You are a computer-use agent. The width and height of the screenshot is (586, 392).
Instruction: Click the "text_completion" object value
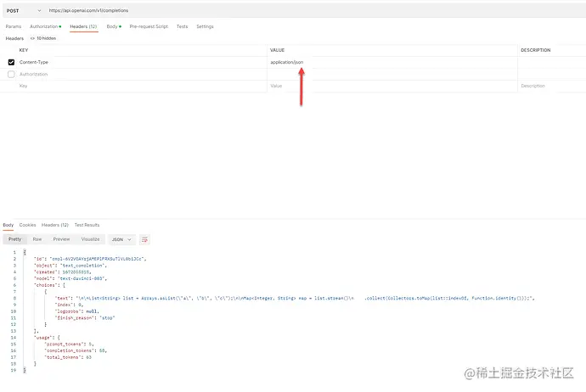pos(84,266)
